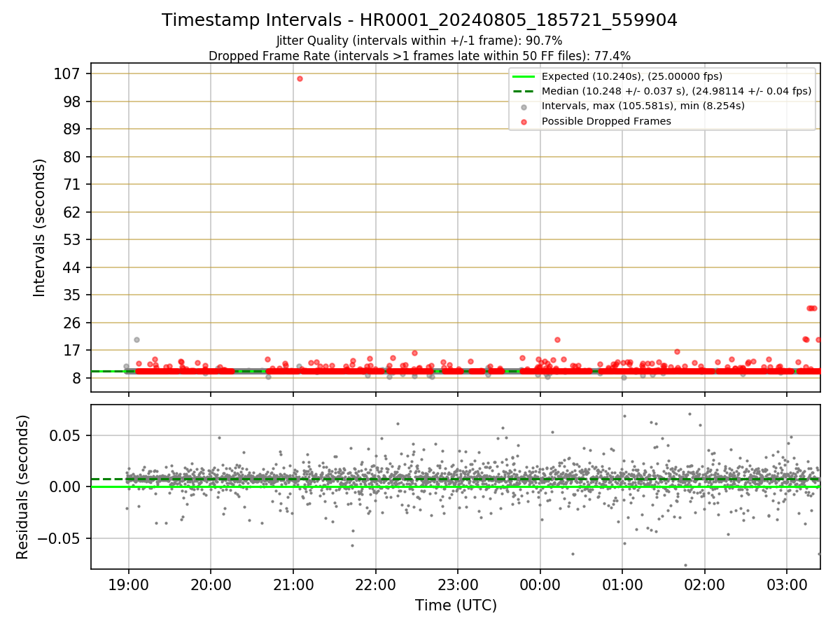
Task: Click the 'Time (UTC)' x-axis label
Action: point(456,605)
